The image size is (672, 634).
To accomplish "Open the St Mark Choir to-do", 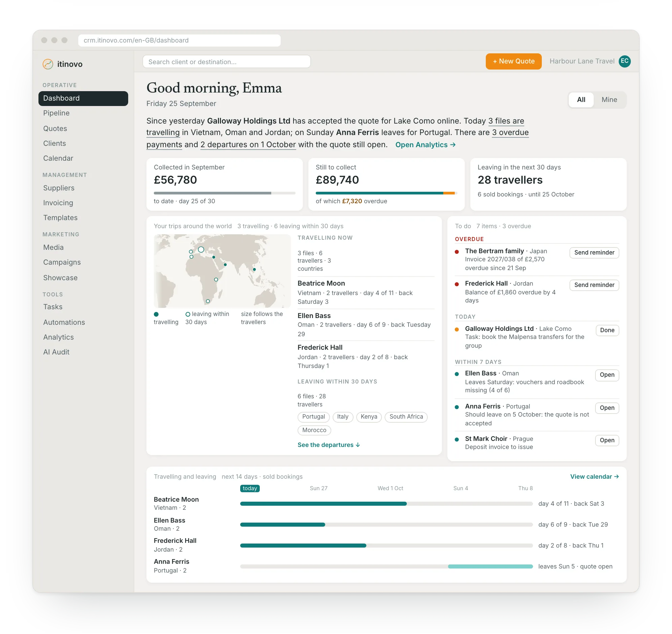I will 607,441.
